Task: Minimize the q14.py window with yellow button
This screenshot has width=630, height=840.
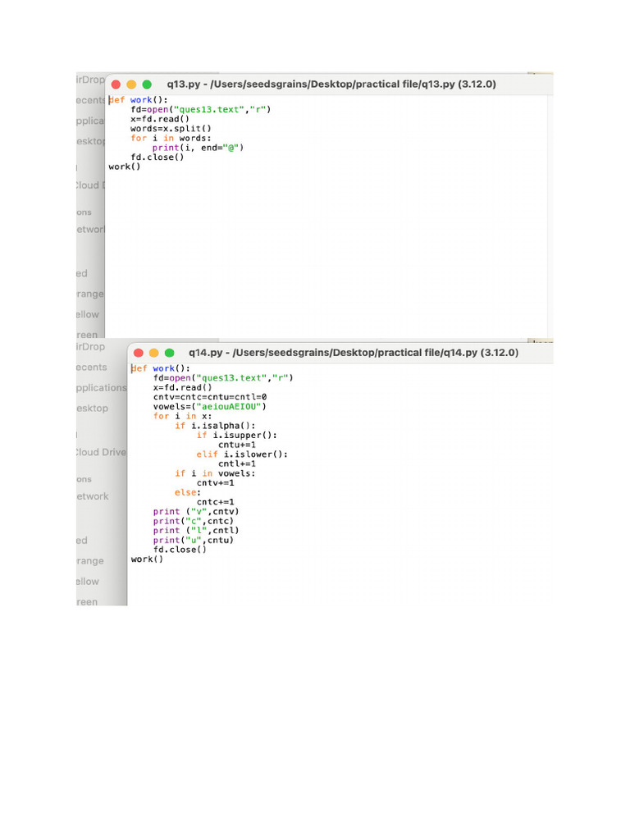Action: (x=153, y=353)
